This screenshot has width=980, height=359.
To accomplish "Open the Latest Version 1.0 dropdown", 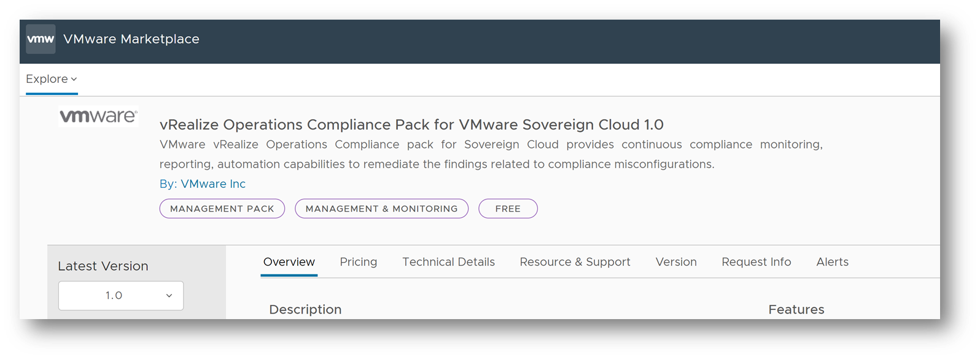I will (120, 296).
